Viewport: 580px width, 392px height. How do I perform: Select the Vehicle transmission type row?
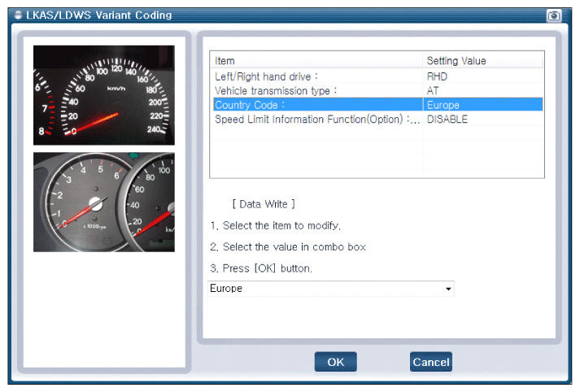316,90
